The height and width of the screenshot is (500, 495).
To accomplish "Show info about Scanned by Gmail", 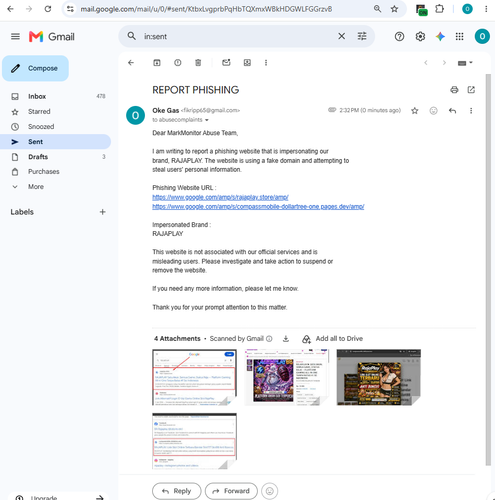I will [x=269, y=339].
